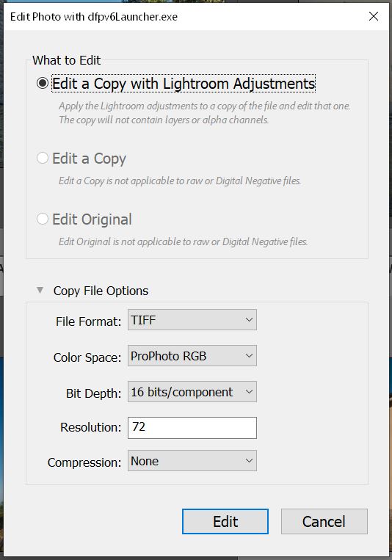Dismiss dialog with the Cancel button
392x560 pixels.
324,521
